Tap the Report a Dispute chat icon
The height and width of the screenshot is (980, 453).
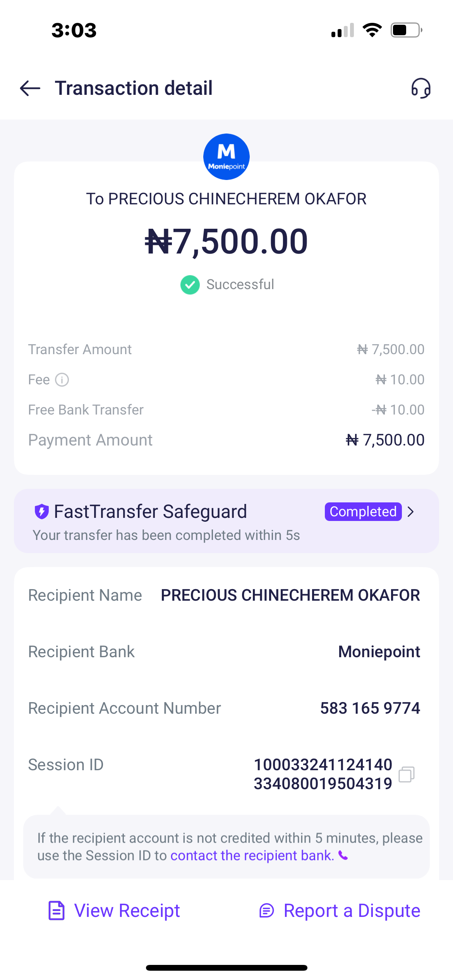pos(267,910)
